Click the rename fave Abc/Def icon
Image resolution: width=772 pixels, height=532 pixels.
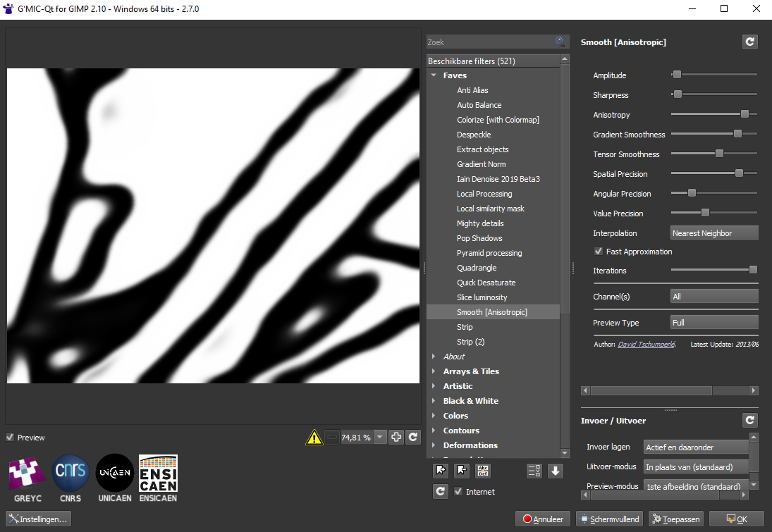(483, 471)
